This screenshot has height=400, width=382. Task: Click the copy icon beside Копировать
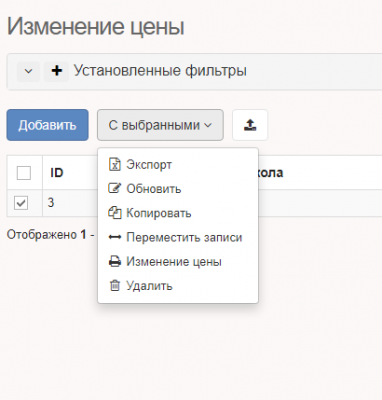115,213
